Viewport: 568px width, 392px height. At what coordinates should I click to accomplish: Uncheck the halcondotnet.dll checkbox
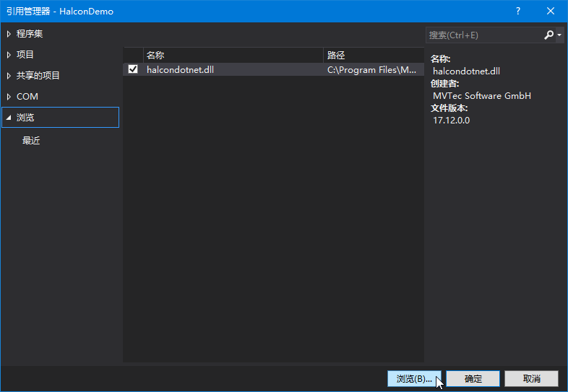(133, 69)
